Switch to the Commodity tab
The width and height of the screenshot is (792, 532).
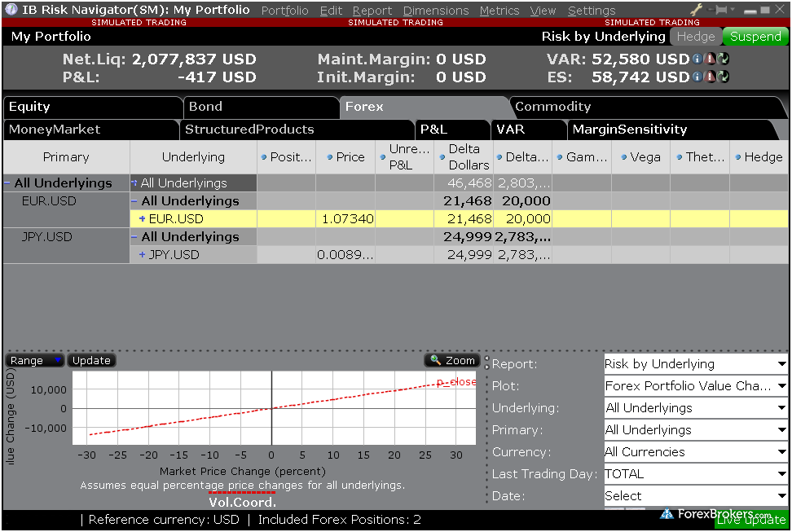click(x=648, y=107)
